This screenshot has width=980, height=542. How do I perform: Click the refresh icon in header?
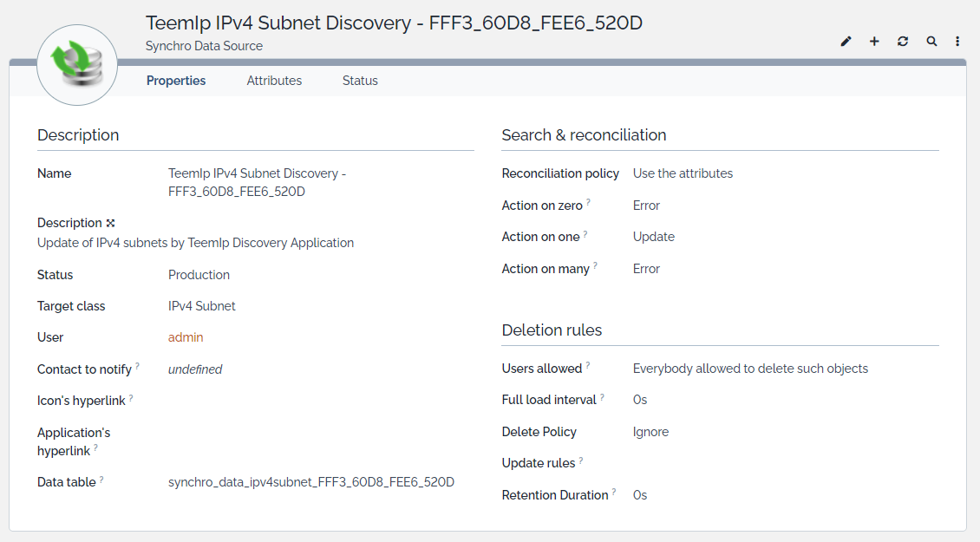pyautogui.click(x=903, y=42)
